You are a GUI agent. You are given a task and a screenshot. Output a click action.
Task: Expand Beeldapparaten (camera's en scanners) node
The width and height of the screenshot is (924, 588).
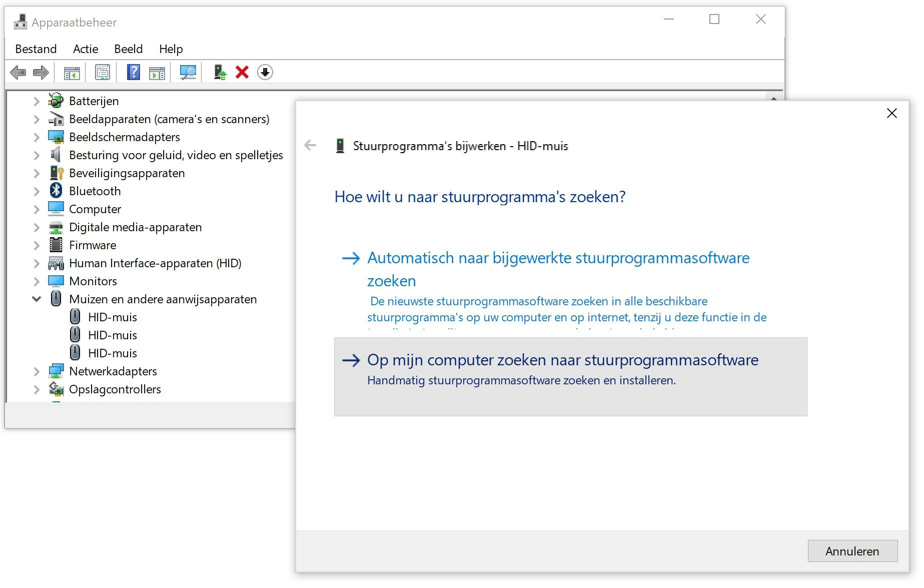36,119
